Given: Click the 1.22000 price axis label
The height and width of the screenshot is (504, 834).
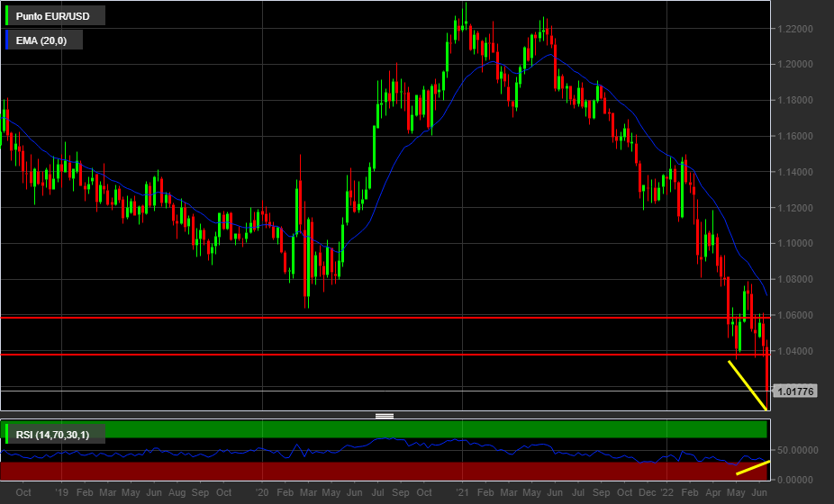Looking at the screenshot, I should [796, 29].
